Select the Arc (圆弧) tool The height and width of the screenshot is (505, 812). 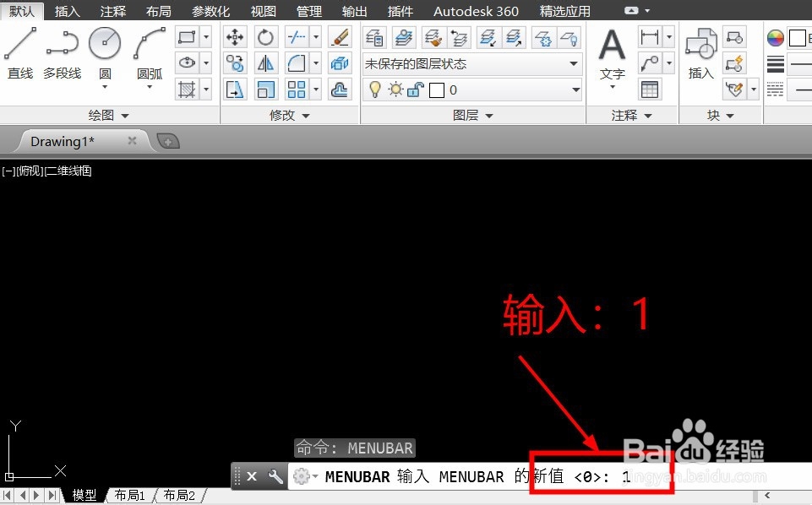point(150,57)
